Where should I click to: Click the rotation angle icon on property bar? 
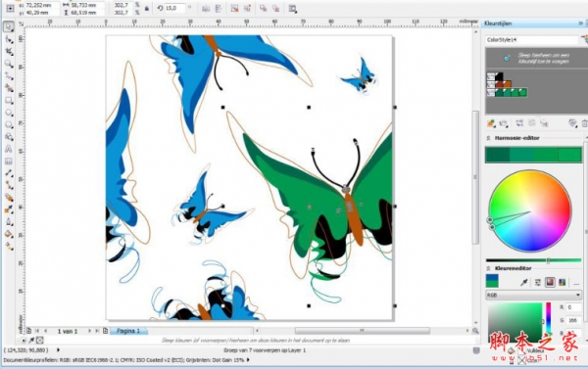click(x=160, y=8)
